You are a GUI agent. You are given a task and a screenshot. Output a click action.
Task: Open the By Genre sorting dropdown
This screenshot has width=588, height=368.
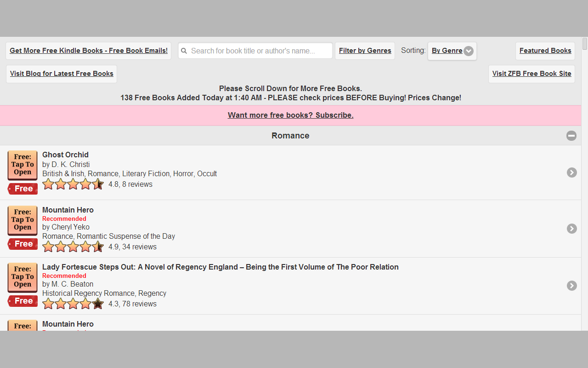coord(452,51)
